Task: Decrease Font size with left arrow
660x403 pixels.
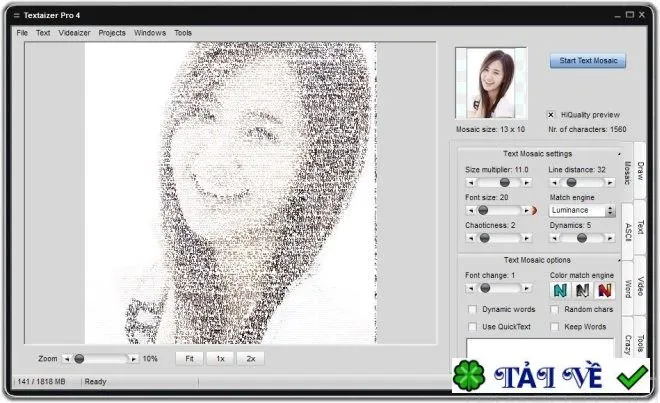Action: click(471, 210)
